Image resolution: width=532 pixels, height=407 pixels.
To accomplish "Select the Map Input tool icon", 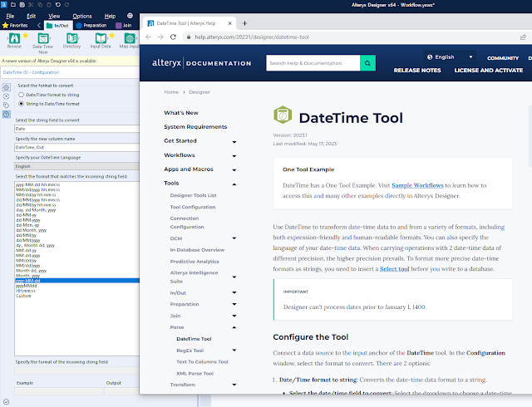I will coord(130,38).
